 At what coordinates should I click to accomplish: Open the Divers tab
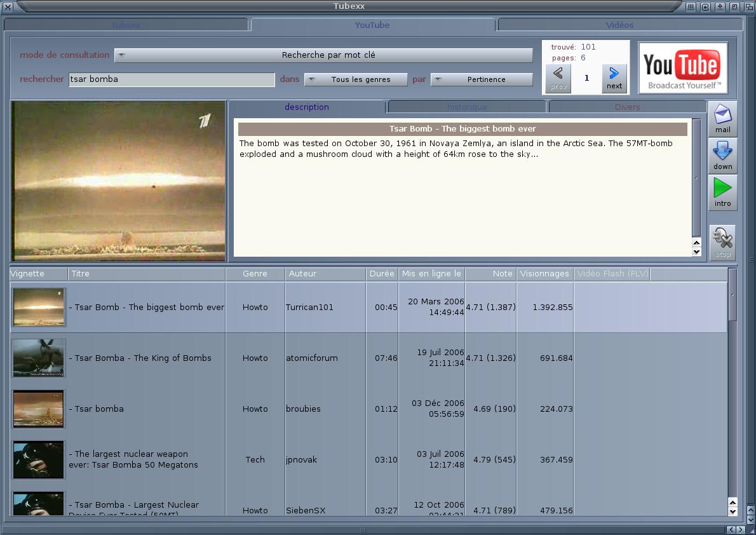pos(627,107)
